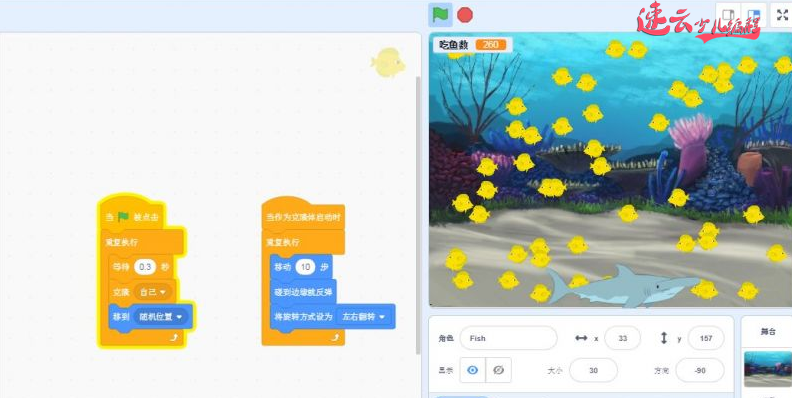
Task: Open the 左右翻转 rotation style dropdown
Action: 364,317
